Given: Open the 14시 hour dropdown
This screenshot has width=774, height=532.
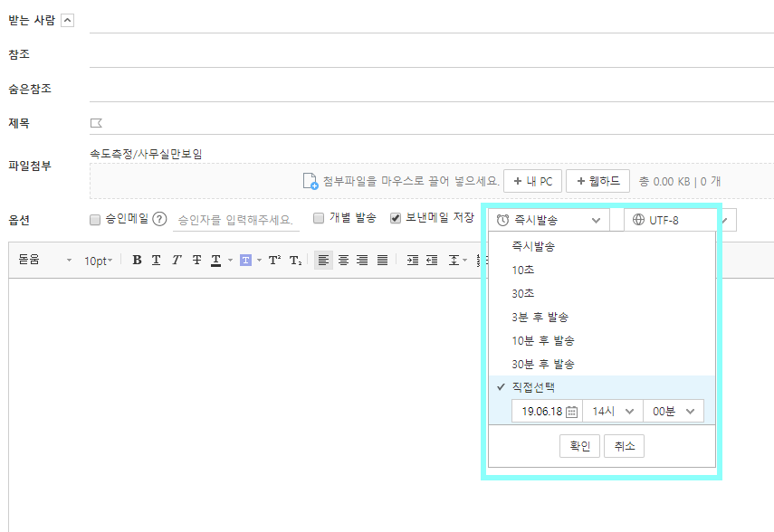Looking at the screenshot, I should [x=613, y=412].
